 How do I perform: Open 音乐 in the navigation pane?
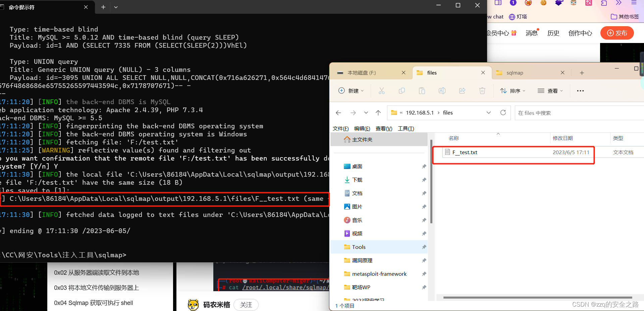pyautogui.click(x=357, y=220)
